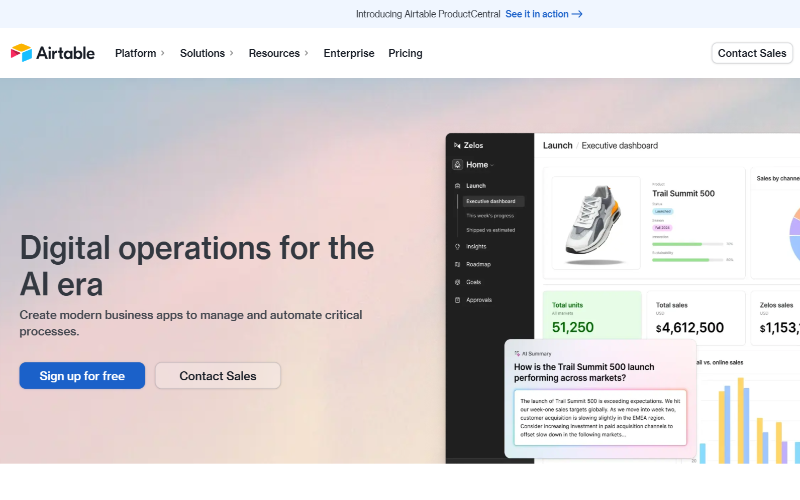Click the Insights lightbulb icon
The image size is (800, 500).
pyautogui.click(x=457, y=246)
